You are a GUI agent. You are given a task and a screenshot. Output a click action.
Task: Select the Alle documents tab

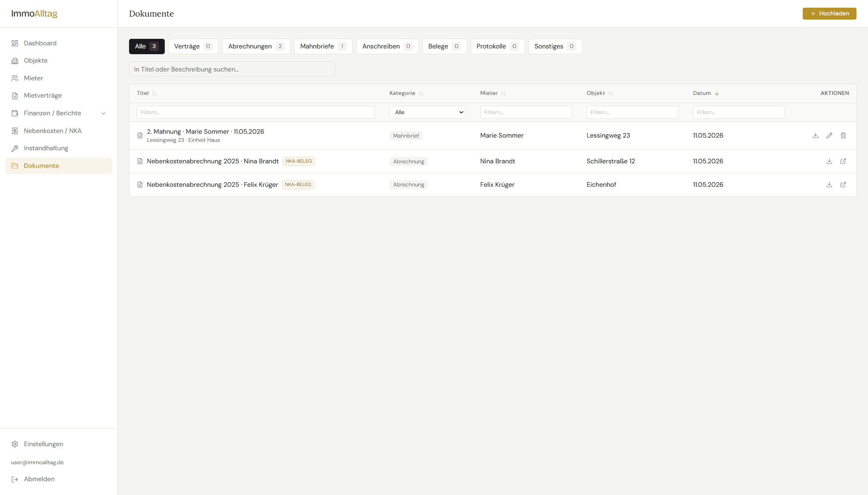pyautogui.click(x=147, y=47)
